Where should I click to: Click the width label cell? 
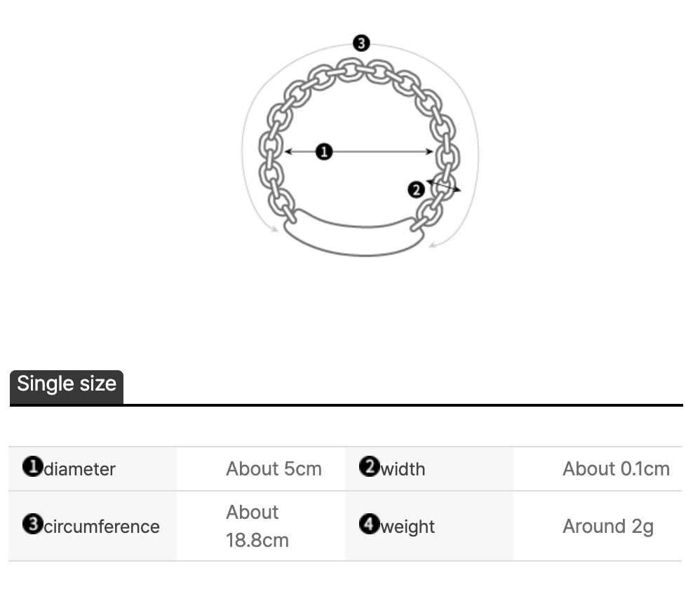(429, 469)
